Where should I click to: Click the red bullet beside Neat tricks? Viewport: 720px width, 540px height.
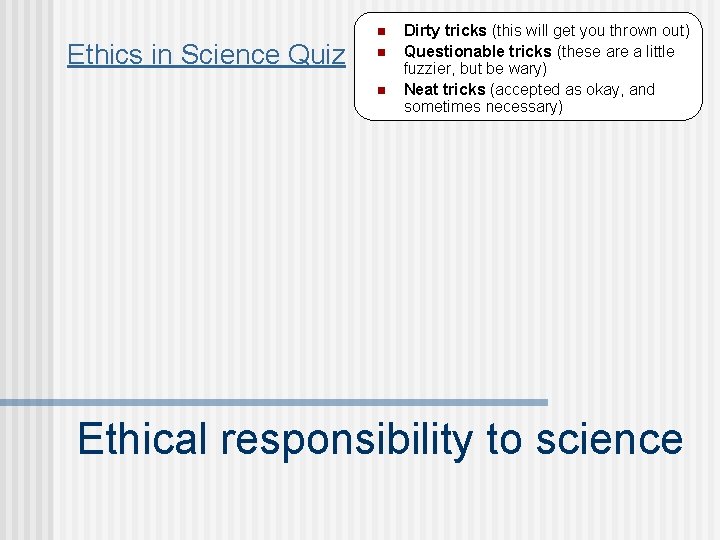381,90
